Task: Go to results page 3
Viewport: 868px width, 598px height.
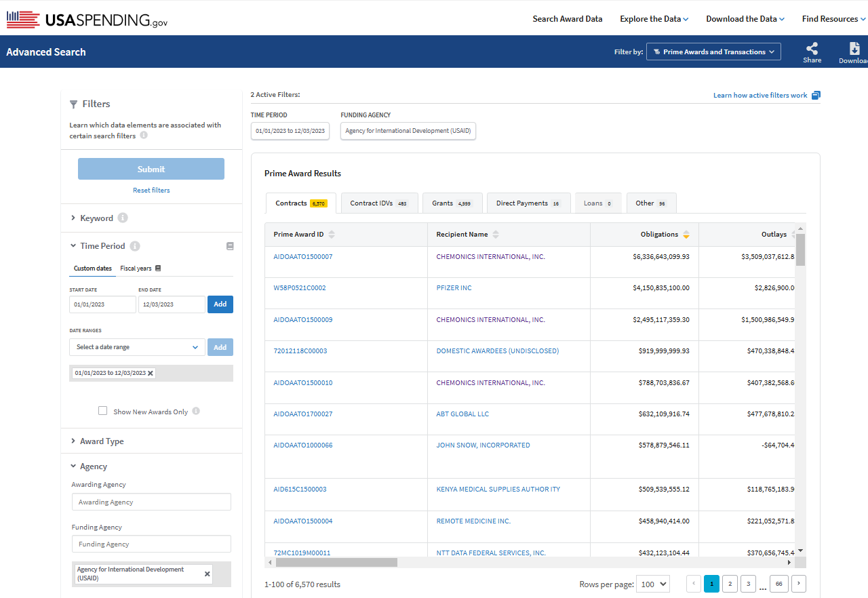Action: [748, 584]
